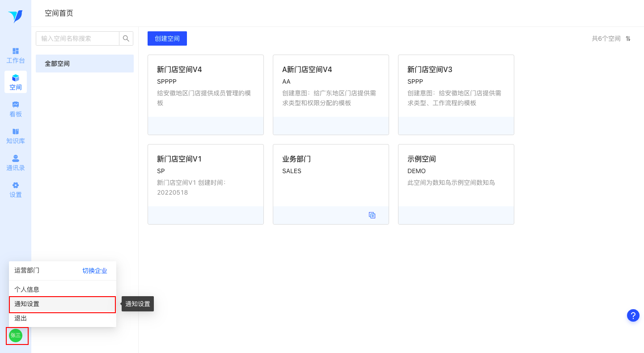The image size is (644, 353).
Task: Open the blue help question mark
Action: click(x=633, y=315)
